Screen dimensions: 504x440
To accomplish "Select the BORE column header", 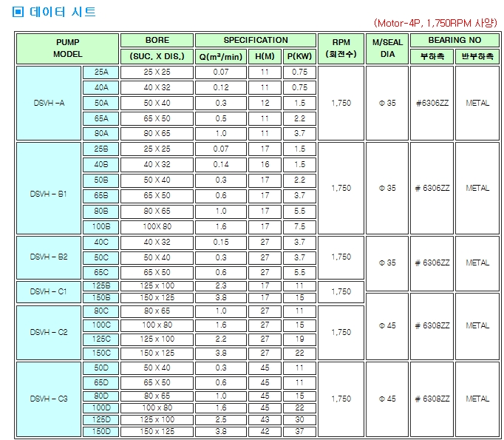I will (x=157, y=40).
